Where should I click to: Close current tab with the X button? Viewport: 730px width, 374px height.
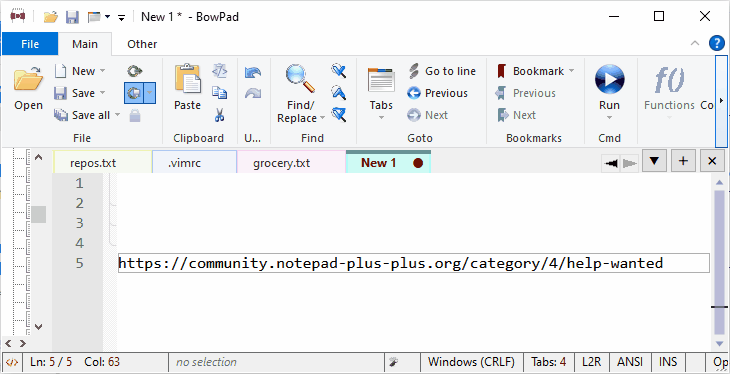pos(712,161)
